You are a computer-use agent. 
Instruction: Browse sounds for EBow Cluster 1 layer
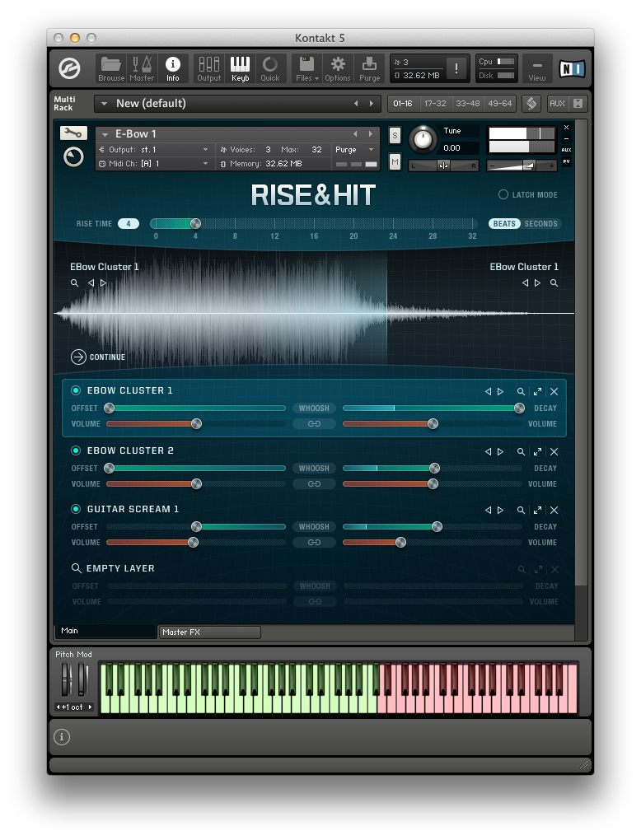tap(521, 392)
